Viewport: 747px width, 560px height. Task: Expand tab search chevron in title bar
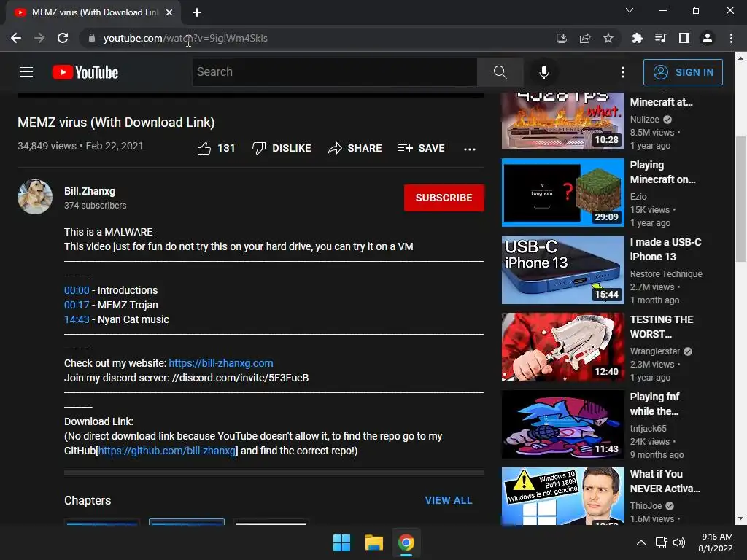click(x=630, y=10)
